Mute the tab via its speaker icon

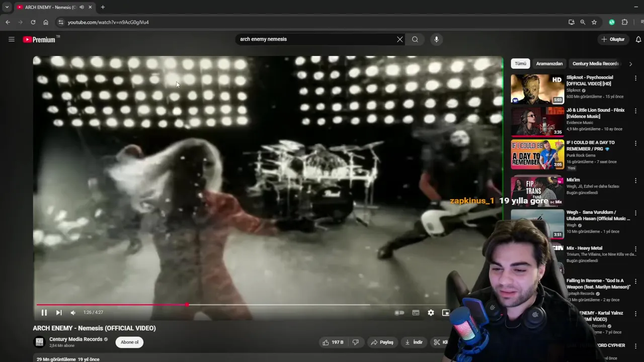(x=82, y=7)
